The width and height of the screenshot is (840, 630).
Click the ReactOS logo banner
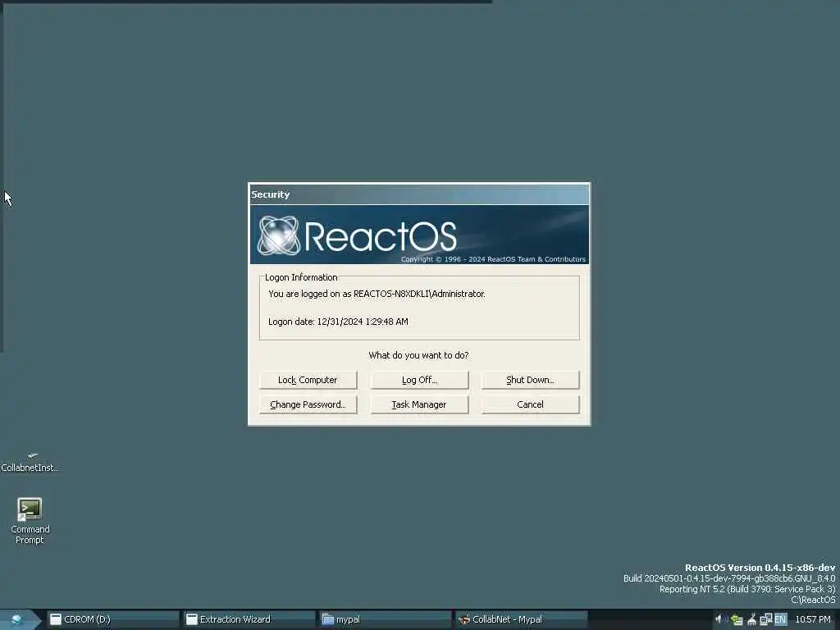(x=419, y=235)
